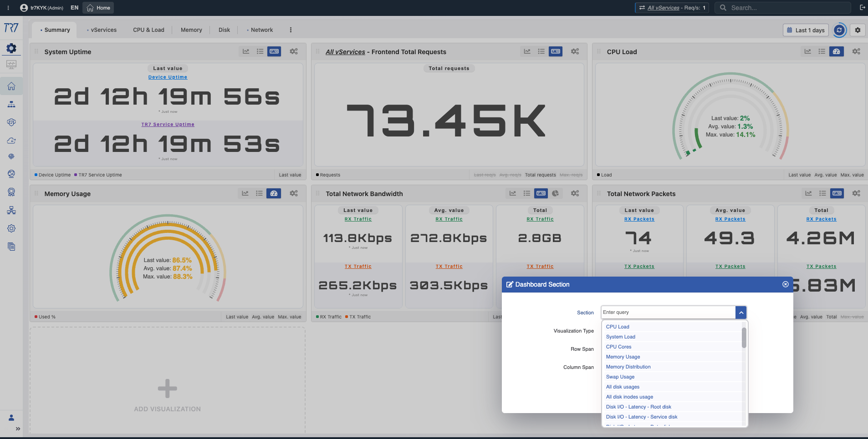Open Total Network Bandwidth panel settings gears
This screenshot has height=439, width=868.
(575, 193)
